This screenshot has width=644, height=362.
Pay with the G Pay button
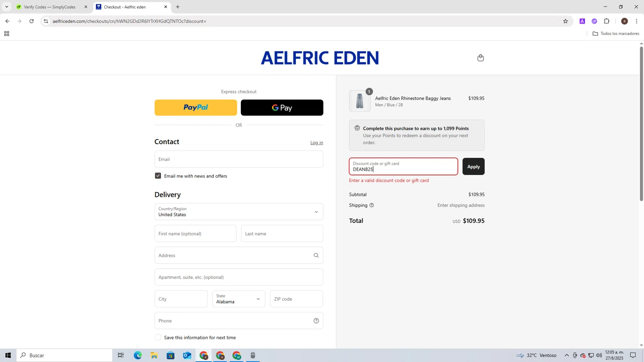[282, 108]
